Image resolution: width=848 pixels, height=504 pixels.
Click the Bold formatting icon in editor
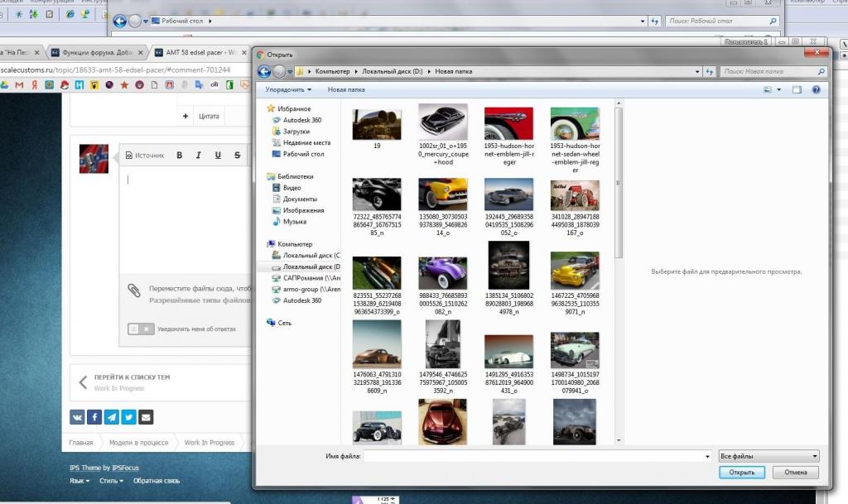[x=180, y=156]
